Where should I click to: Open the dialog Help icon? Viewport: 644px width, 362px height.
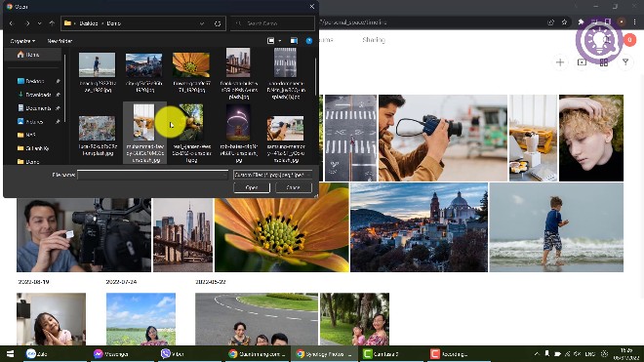coord(309,41)
